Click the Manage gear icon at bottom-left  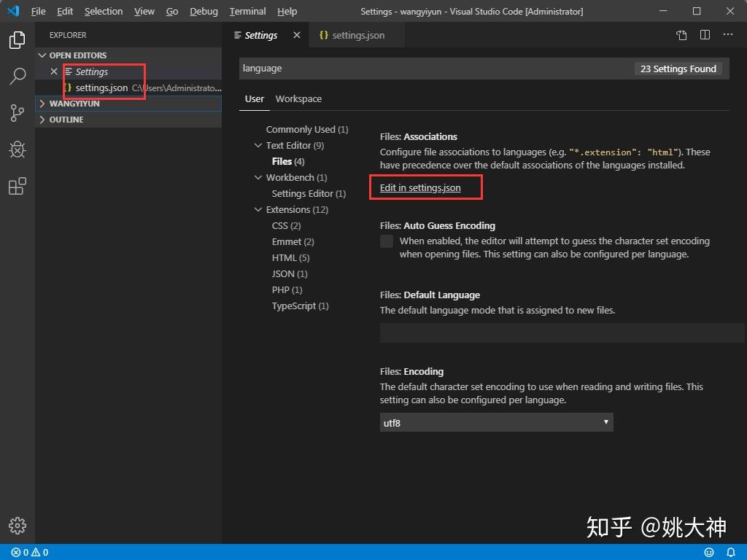coord(18,526)
